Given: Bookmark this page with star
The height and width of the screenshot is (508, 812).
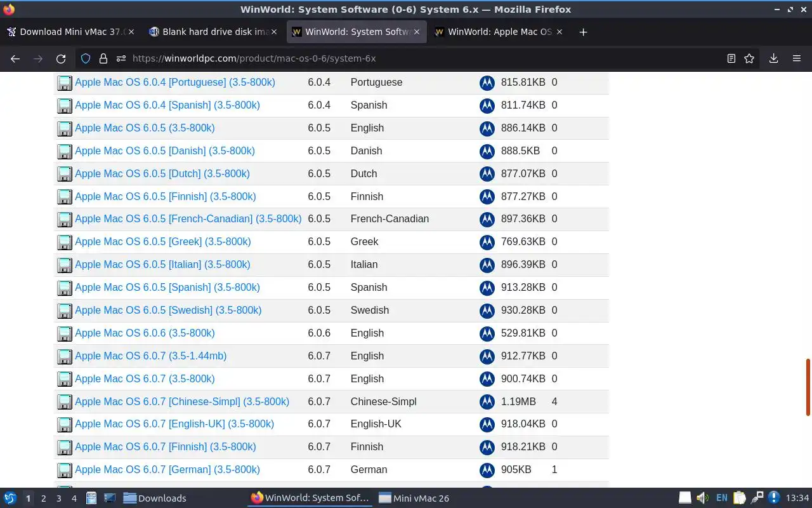Looking at the screenshot, I should (749, 58).
